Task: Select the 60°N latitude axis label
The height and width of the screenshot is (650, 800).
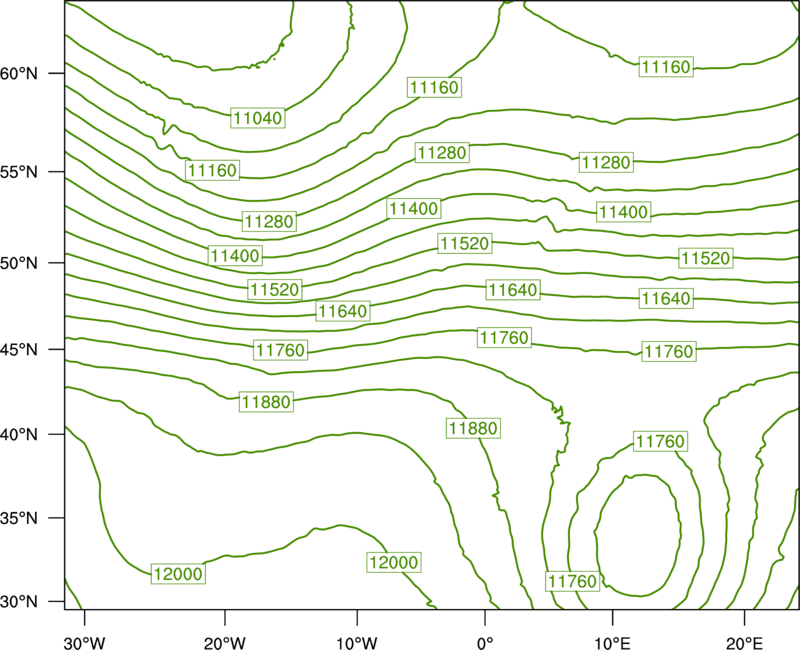Action: (x=19, y=73)
